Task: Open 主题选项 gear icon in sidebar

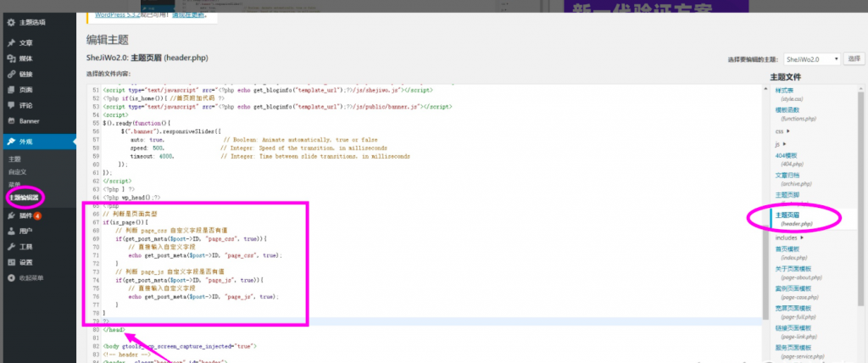Action: click(x=11, y=22)
